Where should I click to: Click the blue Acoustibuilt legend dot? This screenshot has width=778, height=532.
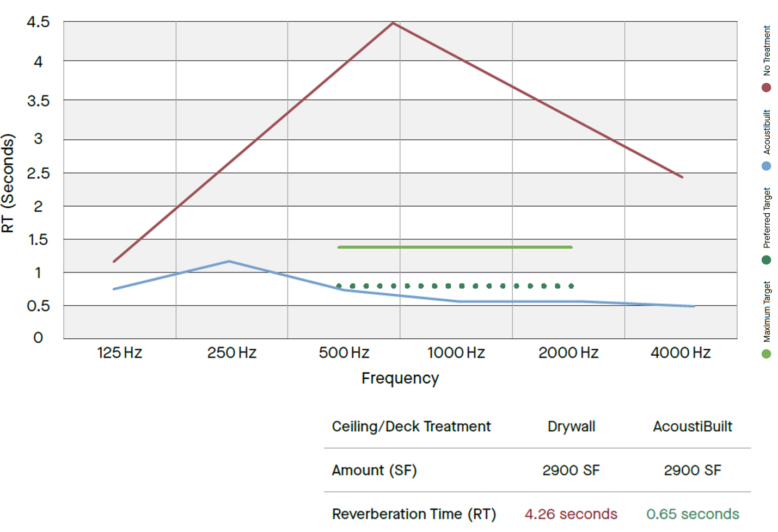[766, 166]
